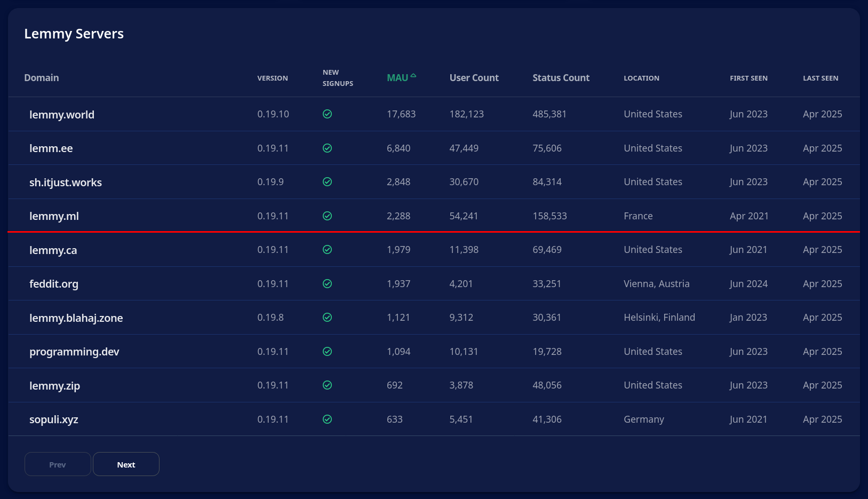Sort by the MAU column header
This screenshot has width=868, height=499.
[397, 78]
